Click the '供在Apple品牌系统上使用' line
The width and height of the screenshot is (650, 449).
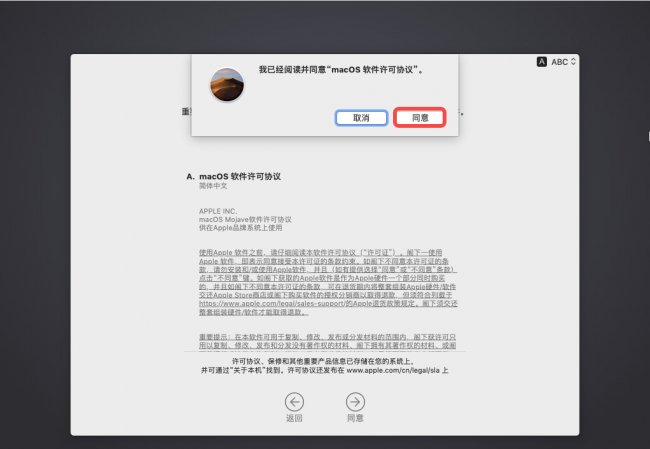point(240,228)
